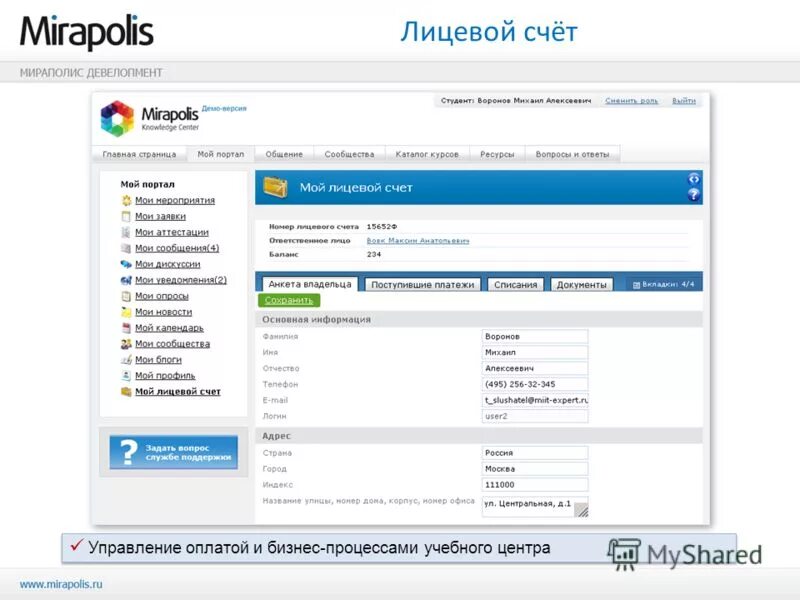Image resolution: width=800 pixels, height=600 pixels.
Task: Click the Фамилия field containing Воронов
Action: click(x=535, y=336)
